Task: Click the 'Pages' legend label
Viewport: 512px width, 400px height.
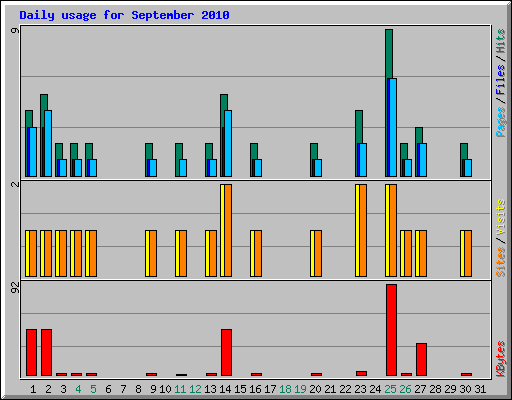Action: click(500, 122)
